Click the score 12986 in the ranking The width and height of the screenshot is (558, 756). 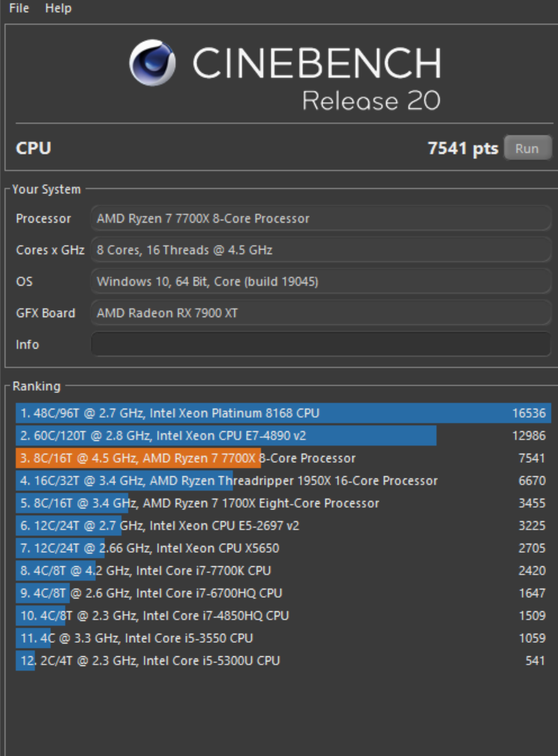pyautogui.click(x=529, y=436)
